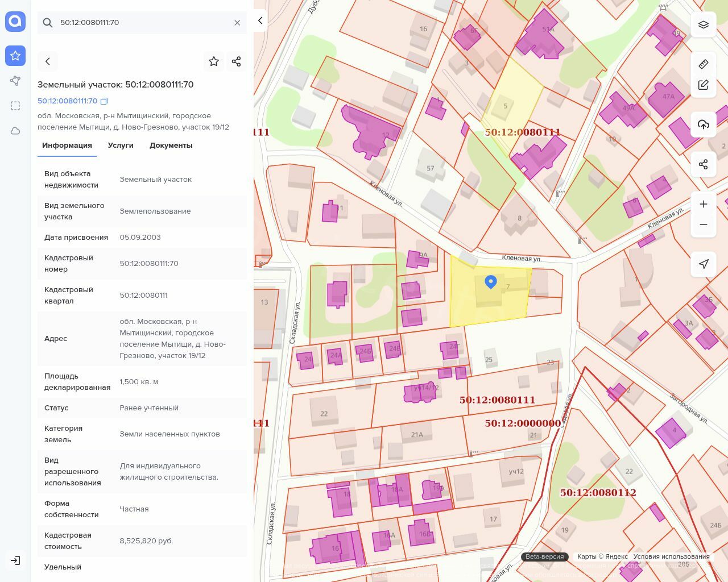Image resolution: width=728 pixels, height=582 pixels.
Task: Switch to the Услуги tab
Action: click(x=121, y=145)
